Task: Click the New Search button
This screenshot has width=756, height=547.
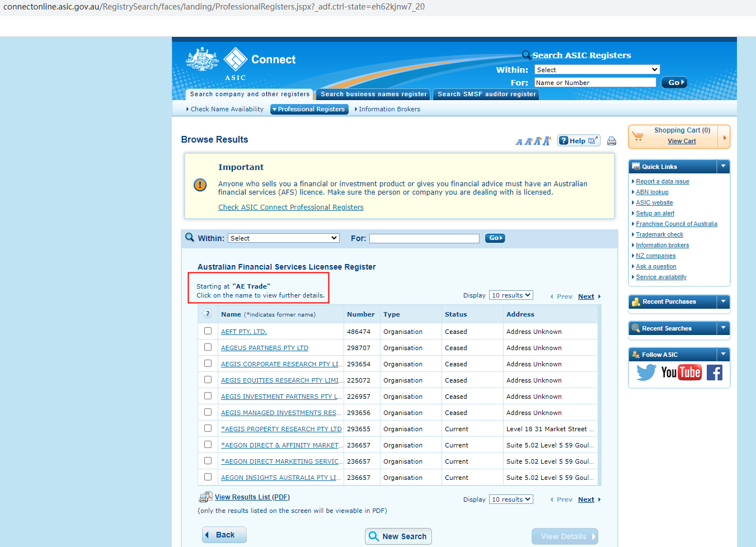Action: 398,536
